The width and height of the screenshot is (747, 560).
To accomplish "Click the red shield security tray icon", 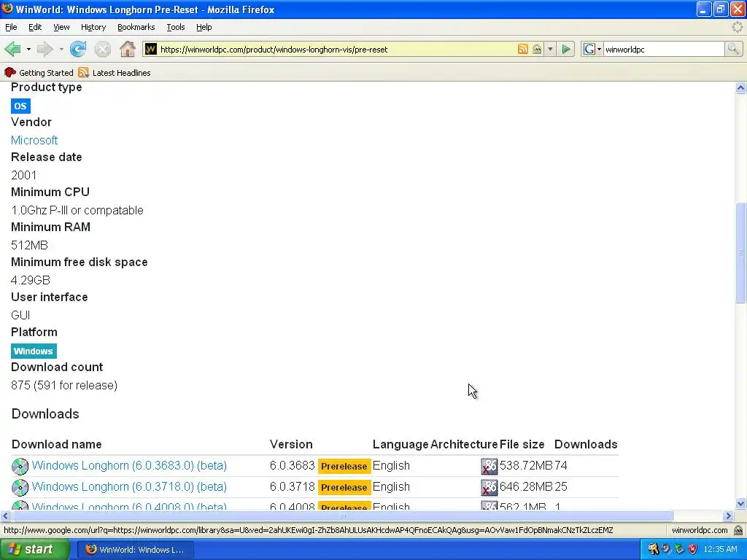I will 693,549.
